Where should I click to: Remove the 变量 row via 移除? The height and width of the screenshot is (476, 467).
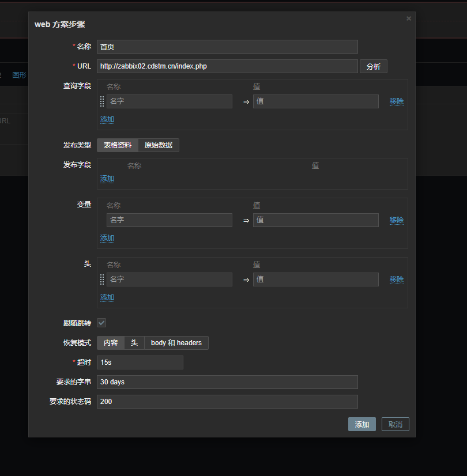coord(396,220)
